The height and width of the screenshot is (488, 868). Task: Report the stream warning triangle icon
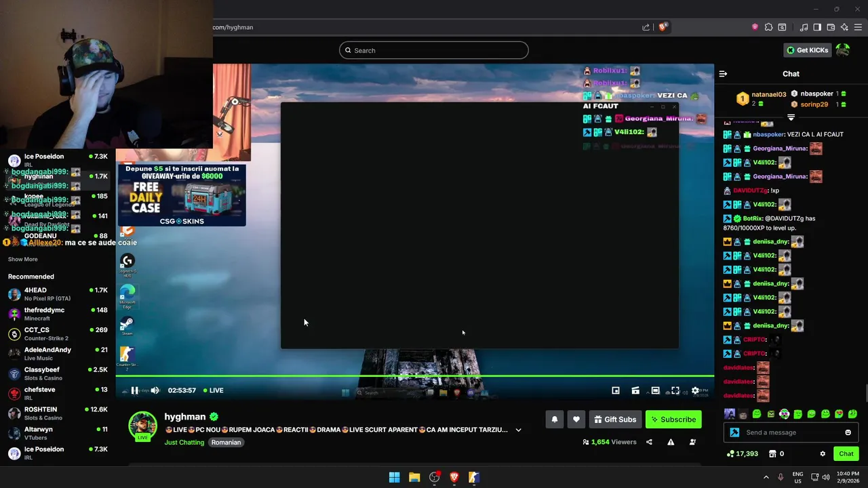pos(671,442)
